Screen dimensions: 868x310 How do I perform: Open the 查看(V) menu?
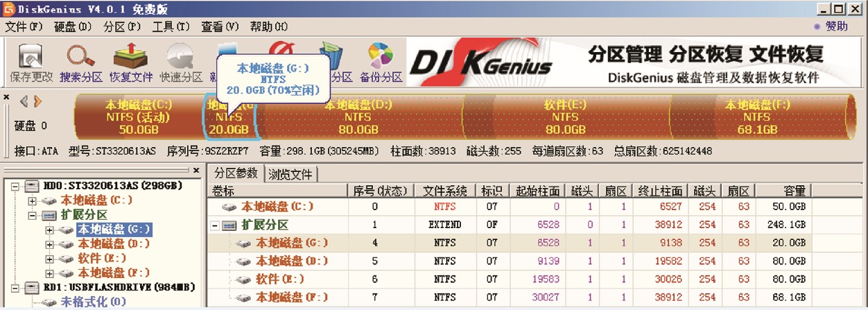[220, 26]
